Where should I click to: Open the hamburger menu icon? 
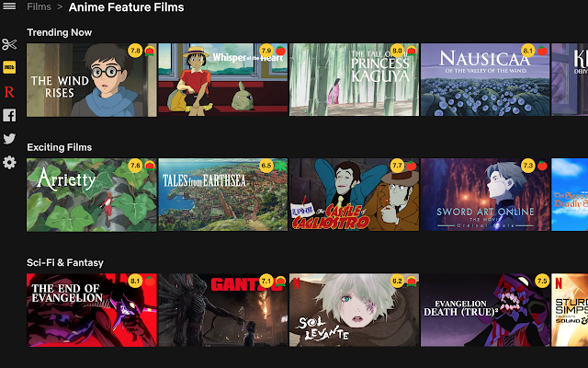[x=9, y=6]
